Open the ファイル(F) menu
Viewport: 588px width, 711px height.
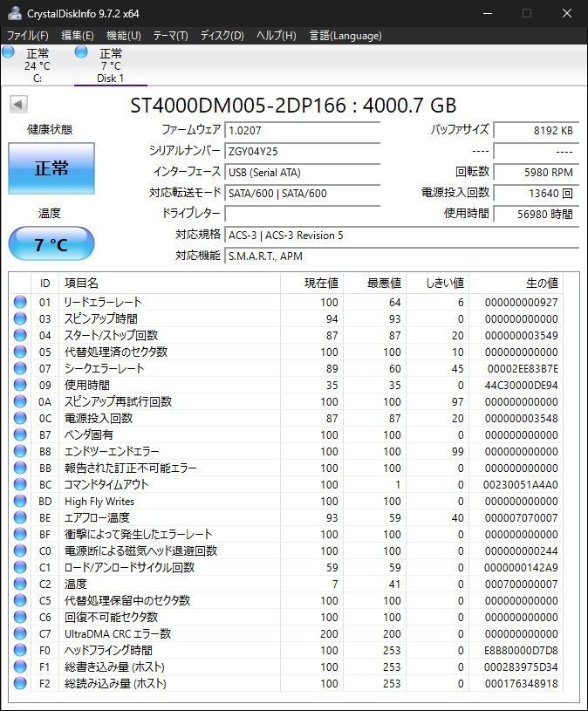click(x=28, y=36)
